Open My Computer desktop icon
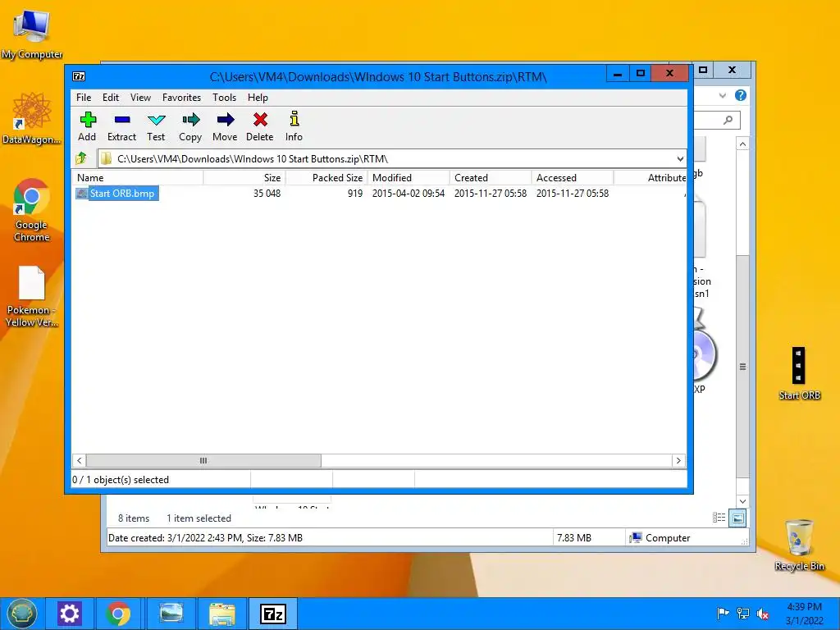Viewport: 840px width, 630px height. (x=32, y=34)
